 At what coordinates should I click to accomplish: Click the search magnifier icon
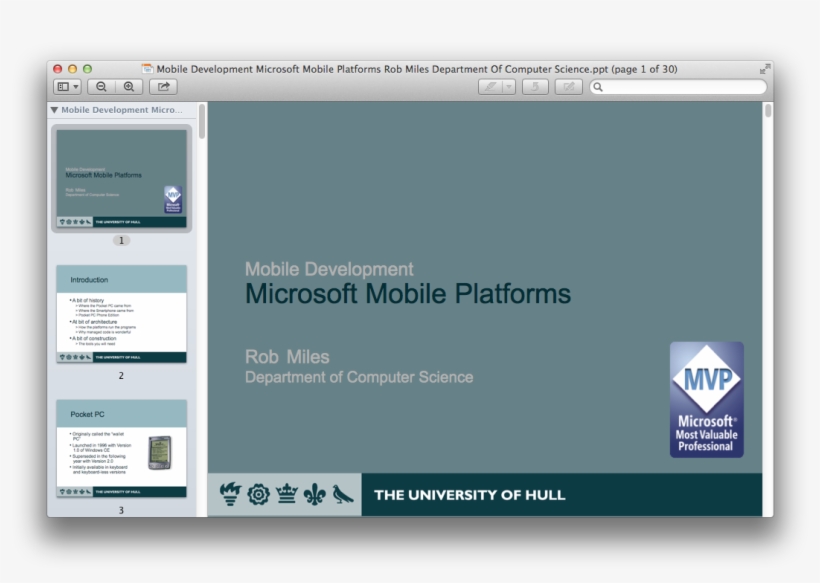[598, 87]
